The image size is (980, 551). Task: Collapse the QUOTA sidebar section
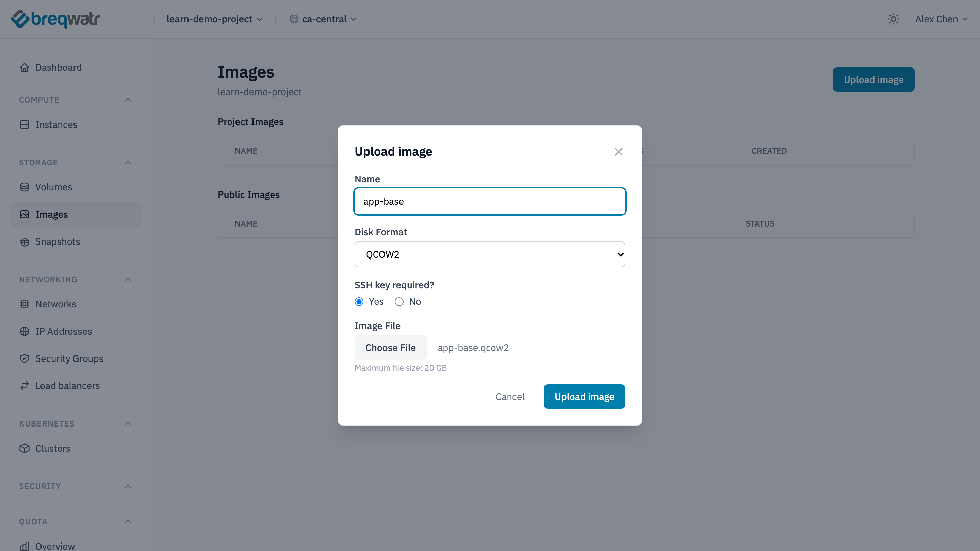(128, 522)
